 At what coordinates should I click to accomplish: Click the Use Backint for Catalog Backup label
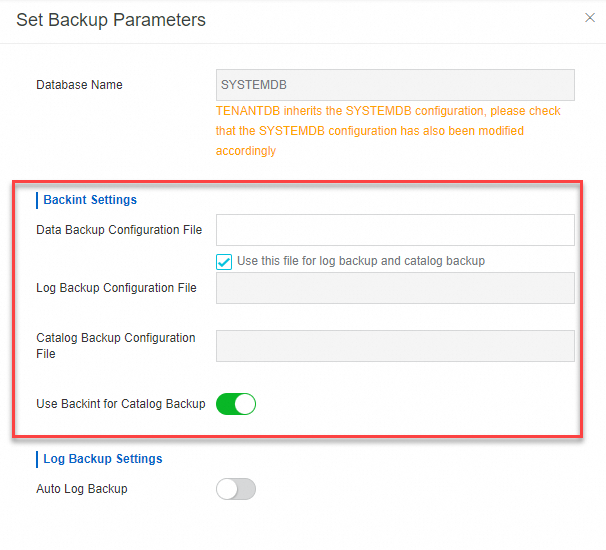pos(120,404)
